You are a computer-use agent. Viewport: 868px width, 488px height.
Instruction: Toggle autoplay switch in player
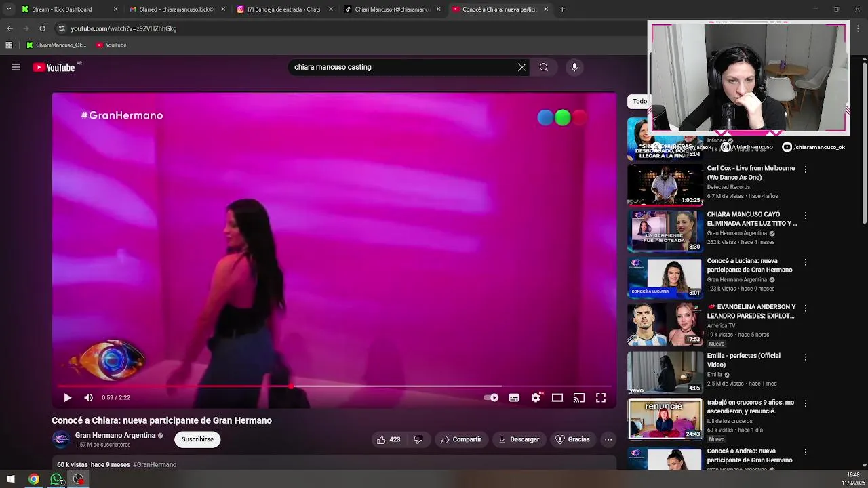[x=491, y=398]
